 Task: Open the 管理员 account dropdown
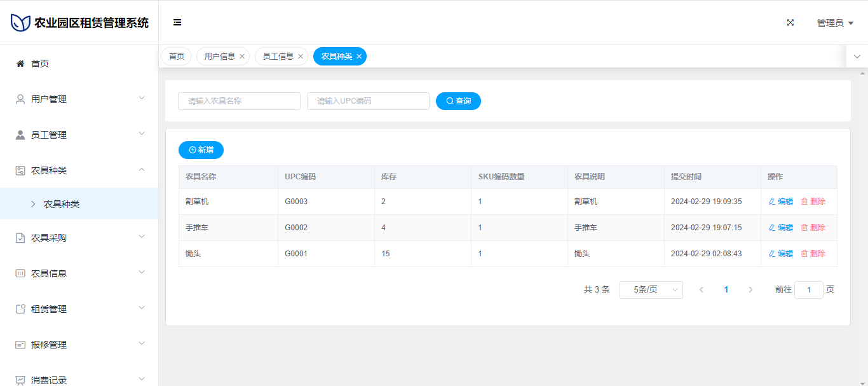tap(834, 23)
